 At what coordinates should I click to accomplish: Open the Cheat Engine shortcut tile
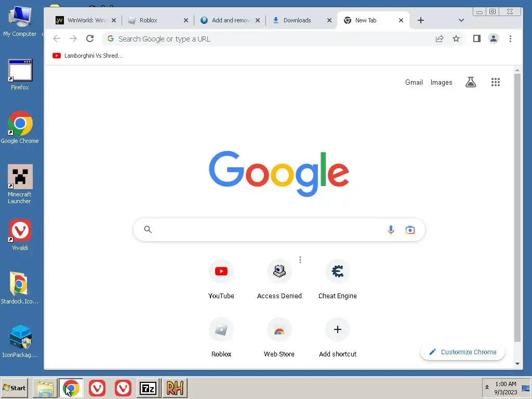[337, 279]
